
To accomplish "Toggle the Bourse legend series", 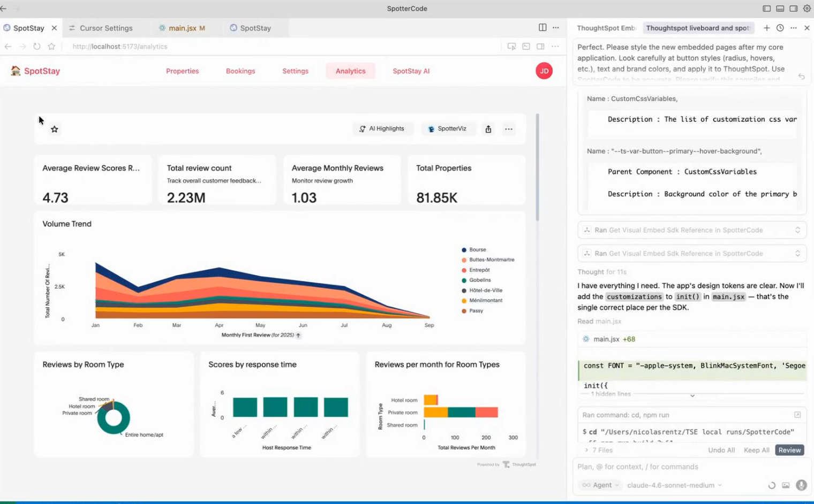I will click(477, 250).
